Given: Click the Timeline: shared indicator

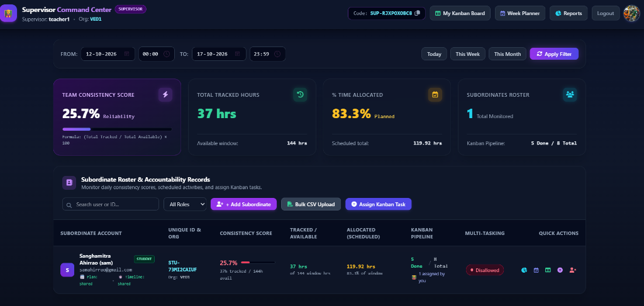Looking at the screenshot, I should (x=131, y=280).
